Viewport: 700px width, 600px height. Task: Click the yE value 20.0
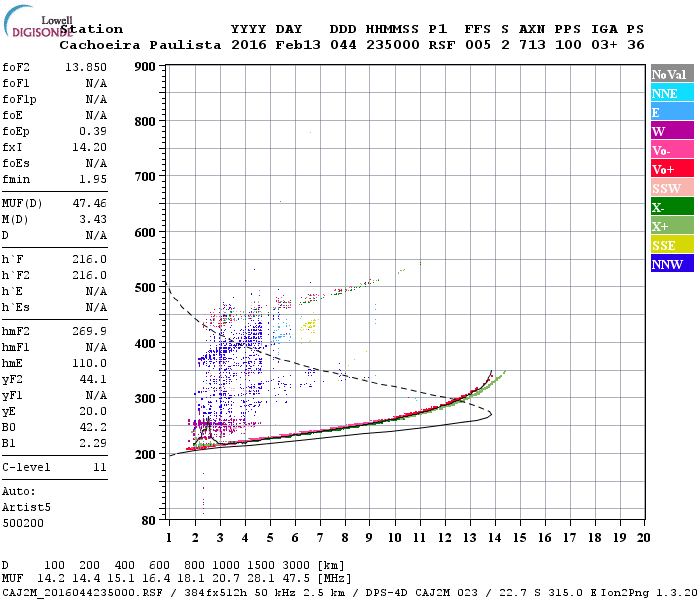point(93,412)
